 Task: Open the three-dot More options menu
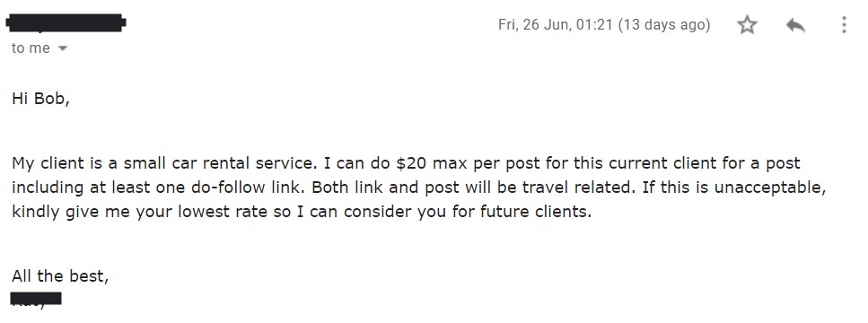tap(844, 25)
